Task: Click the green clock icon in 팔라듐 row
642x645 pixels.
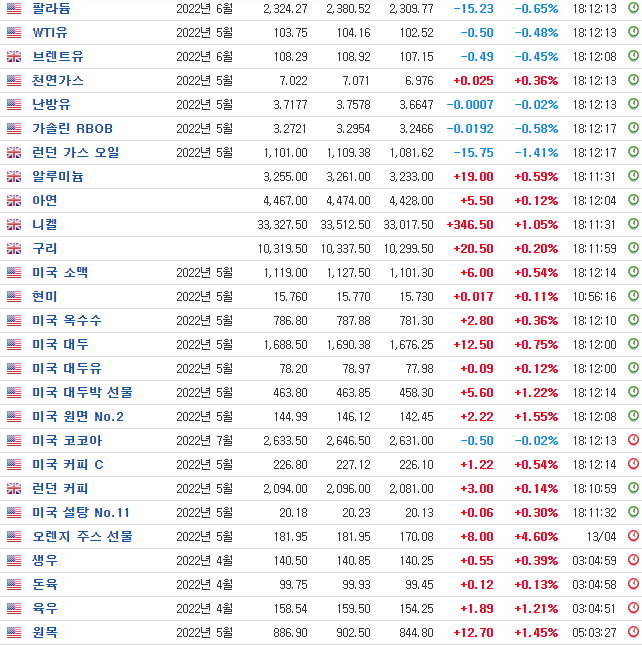Action: click(633, 7)
